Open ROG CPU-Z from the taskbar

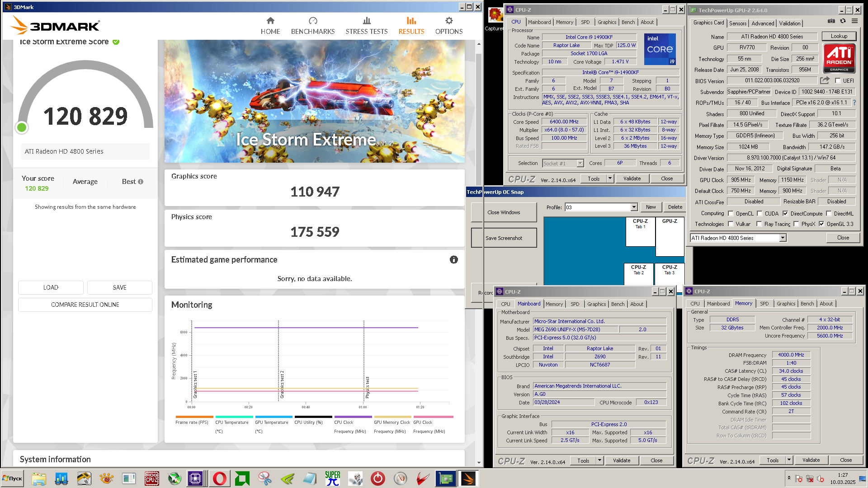pos(151,479)
